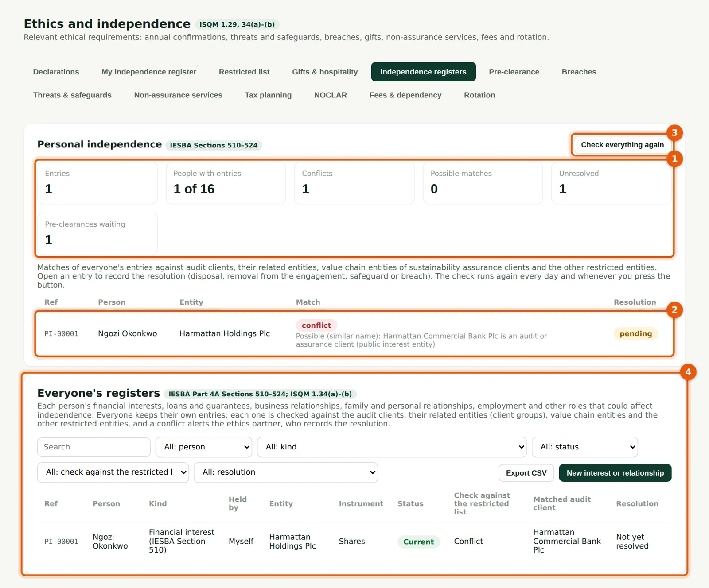Viewport: 709px width, 588px height.
Task: Click the Kind column header in Everyone's registers
Action: click(x=158, y=503)
